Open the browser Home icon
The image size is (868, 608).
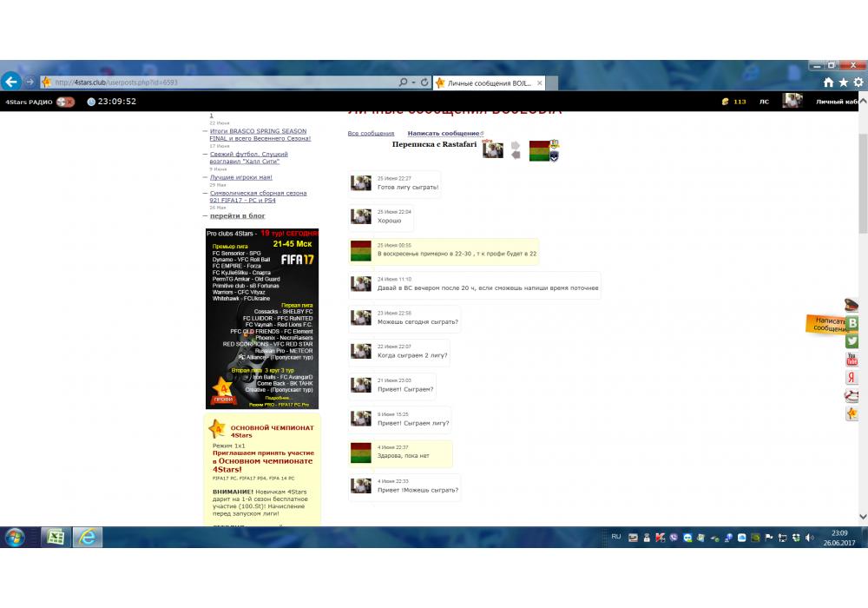point(828,83)
